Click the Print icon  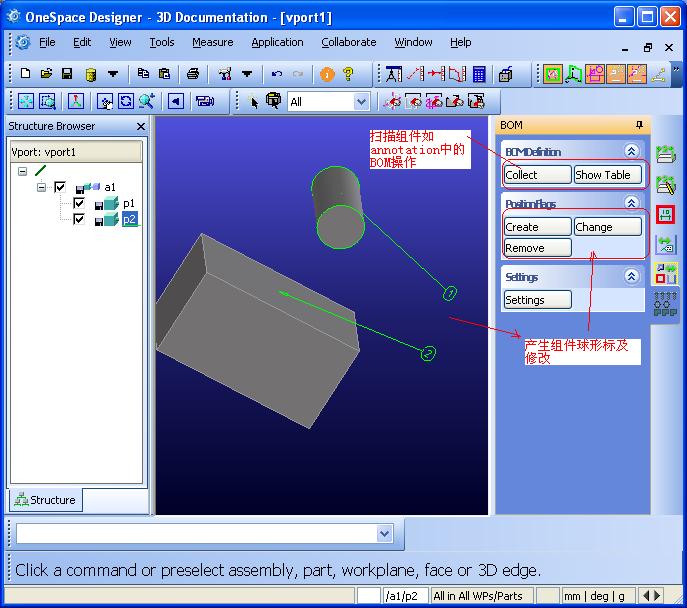coord(193,74)
